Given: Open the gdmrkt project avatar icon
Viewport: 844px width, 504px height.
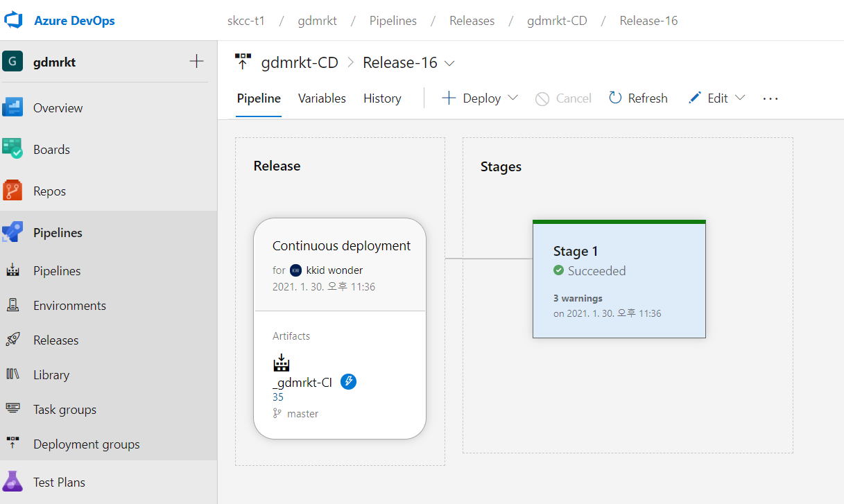Looking at the screenshot, I should [12, 62].
